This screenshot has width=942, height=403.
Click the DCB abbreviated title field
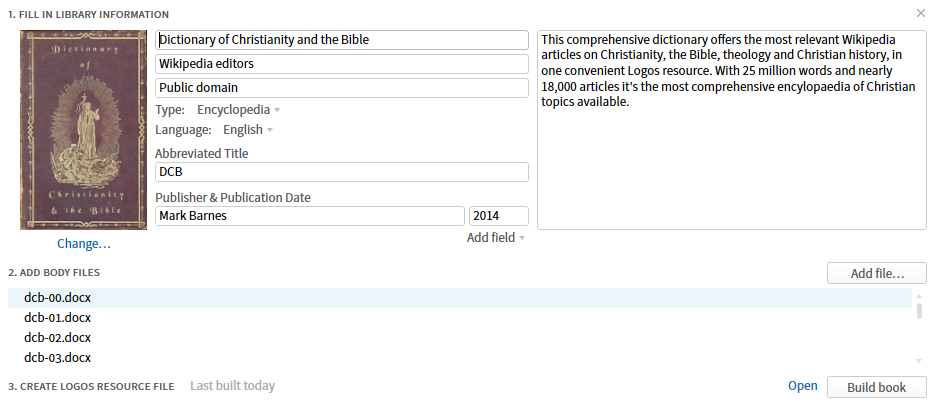coord(342,172)
